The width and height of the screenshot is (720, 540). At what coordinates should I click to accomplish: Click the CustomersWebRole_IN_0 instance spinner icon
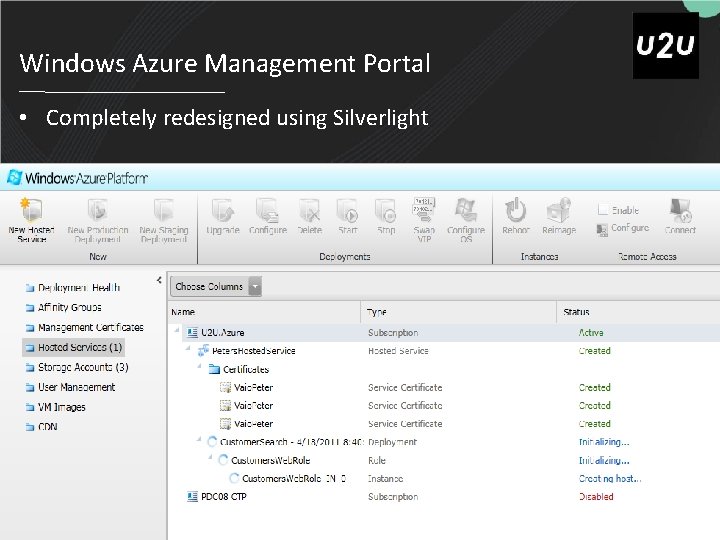point(234,478)
